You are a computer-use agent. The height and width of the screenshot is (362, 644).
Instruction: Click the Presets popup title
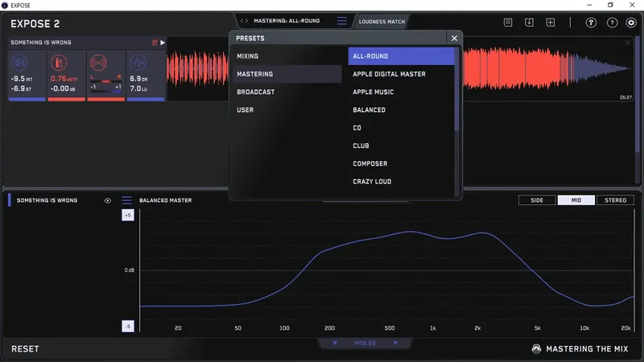(x=250, y=38)
